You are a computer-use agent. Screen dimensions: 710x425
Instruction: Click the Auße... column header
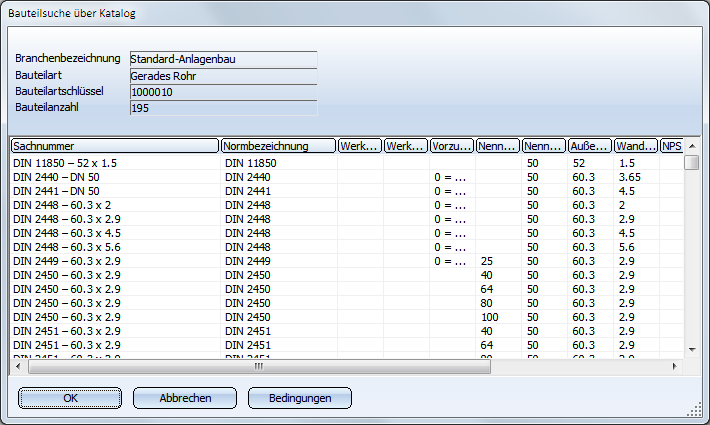click(590, 146)
